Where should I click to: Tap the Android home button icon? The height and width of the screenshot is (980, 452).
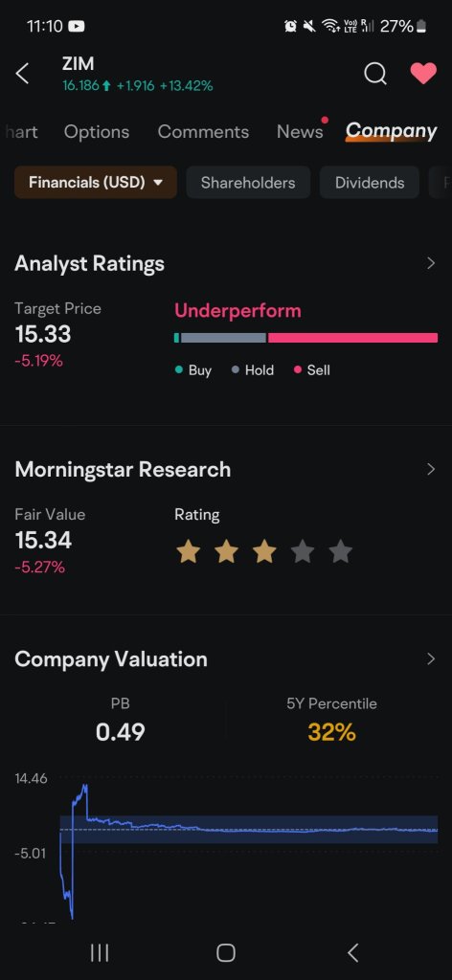[x=226, y=952]
